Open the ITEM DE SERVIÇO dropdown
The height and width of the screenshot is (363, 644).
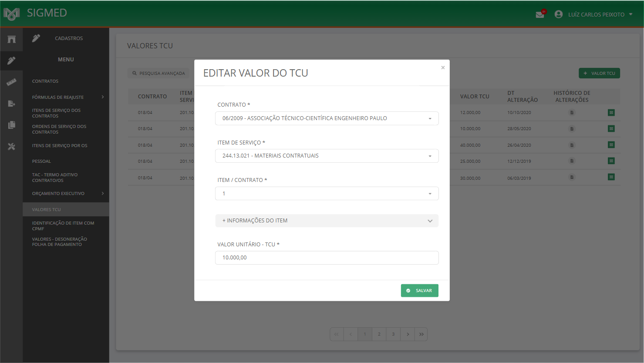327,156
